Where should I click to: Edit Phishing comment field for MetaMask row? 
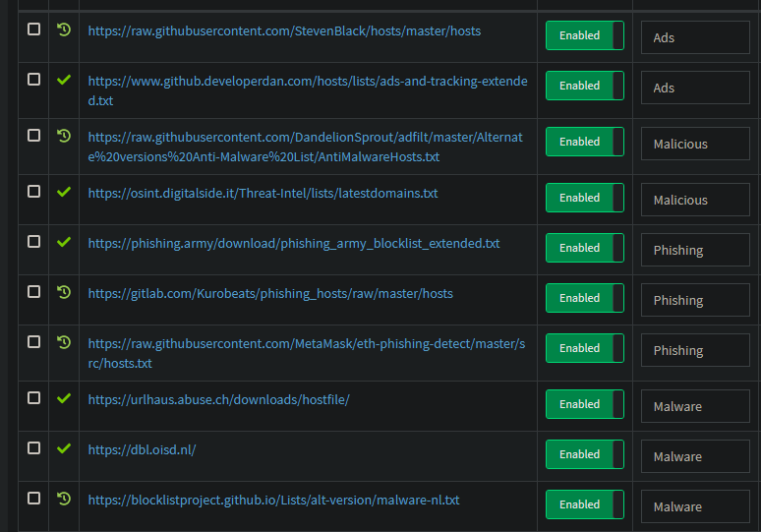695,350
